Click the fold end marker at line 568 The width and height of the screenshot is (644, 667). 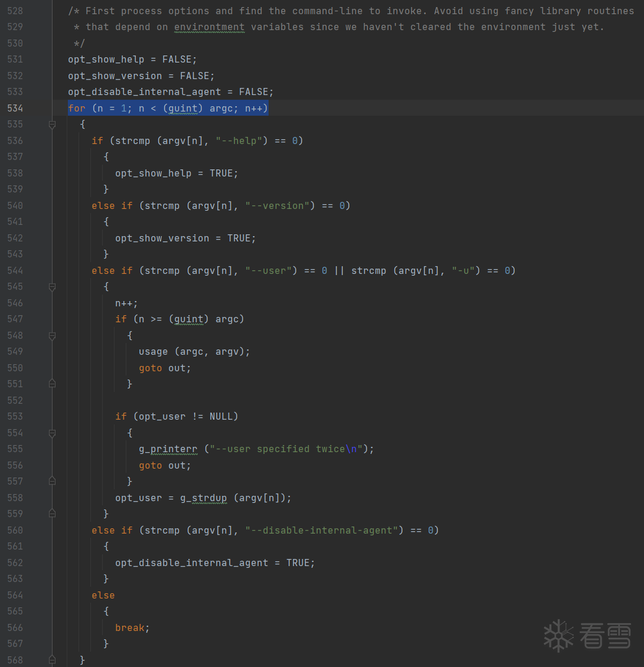[x=53, y=660]
